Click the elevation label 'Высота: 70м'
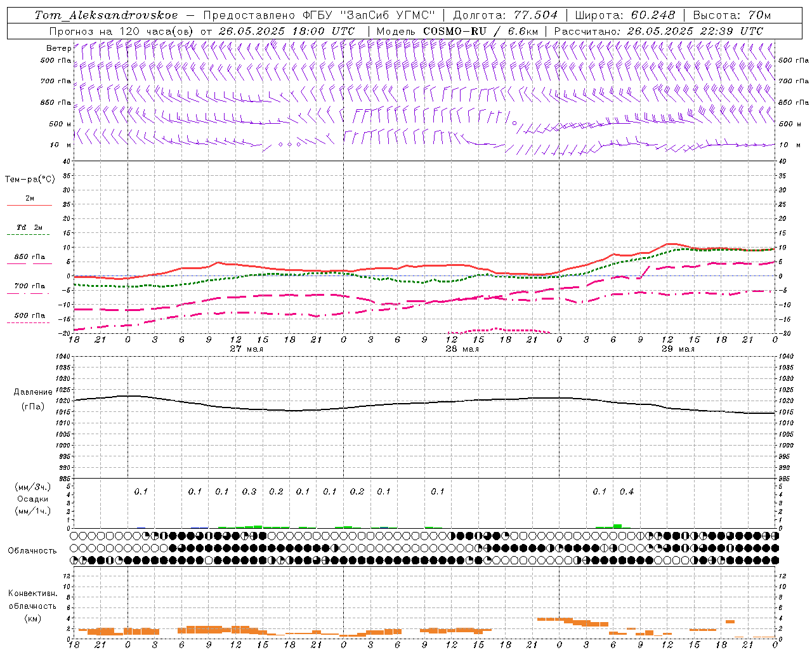812x650 pixels. click(x=732, y=15)
